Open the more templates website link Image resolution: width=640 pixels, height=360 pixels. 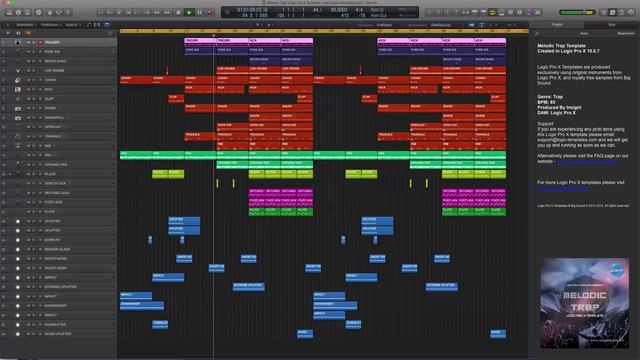coord(562,188)
